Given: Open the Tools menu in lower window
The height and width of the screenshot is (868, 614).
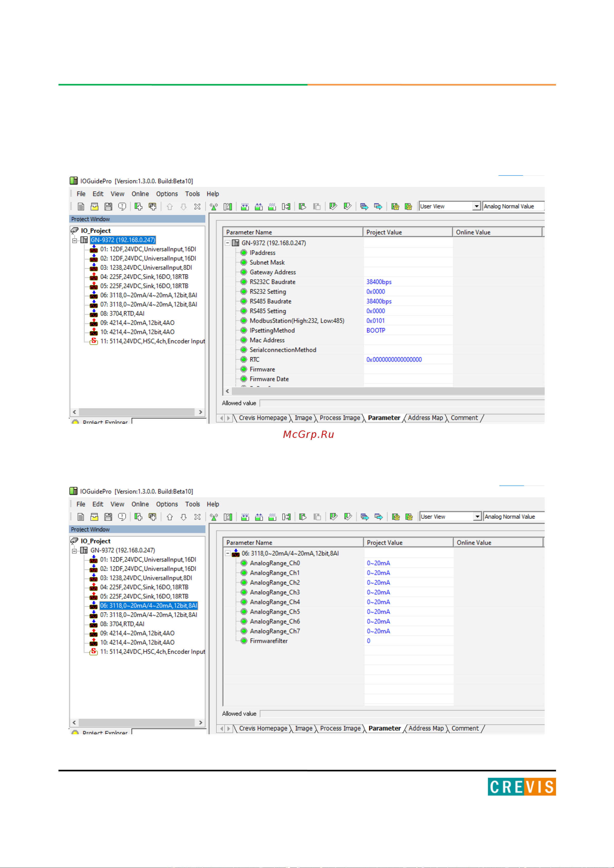Looking at the screenshot, I should [193, 504].
